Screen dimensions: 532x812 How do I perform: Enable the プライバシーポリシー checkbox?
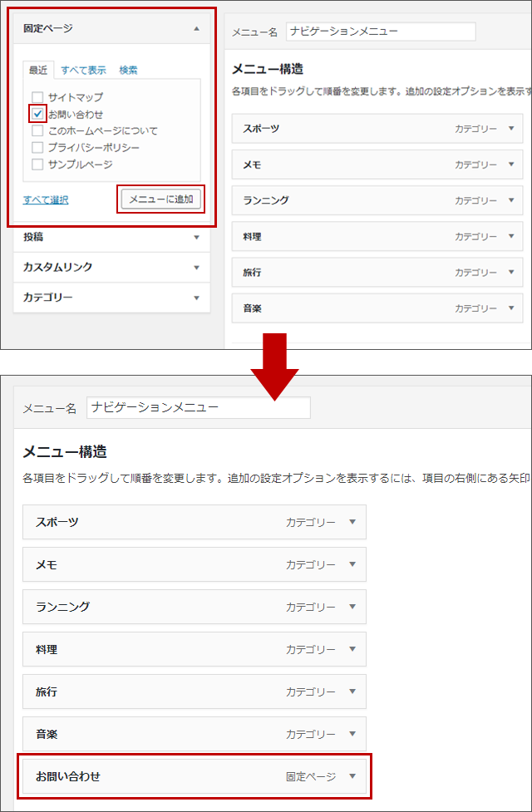point(37,147)
